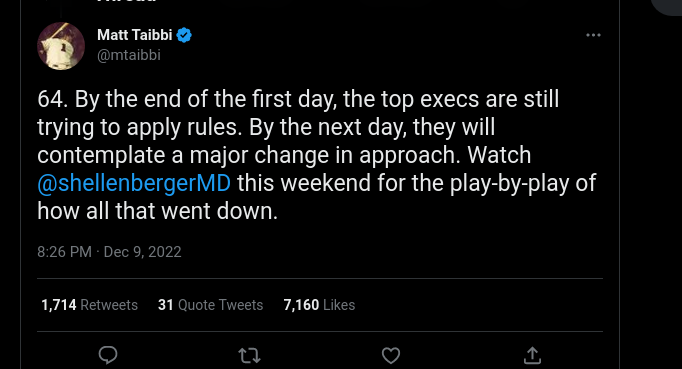Viewport: 682px width, 369px height.
Task: Like the tweet with the heart icon
Action: 391,356
